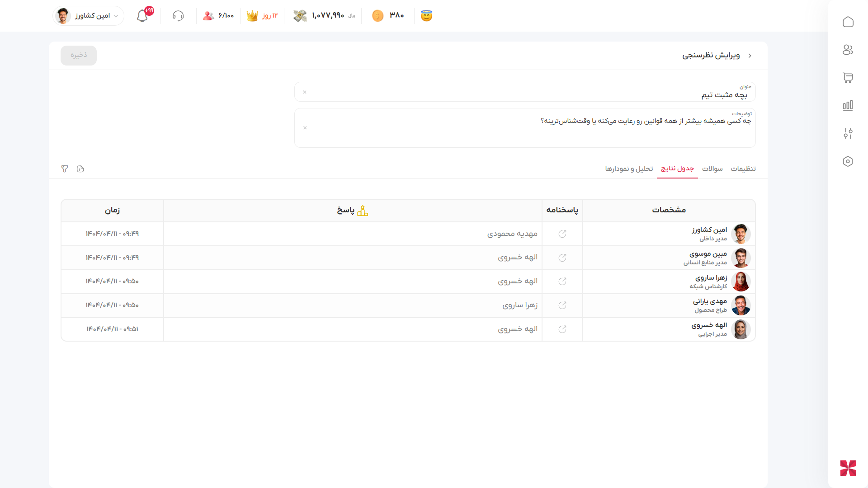
Task: Click avatar of مهدی یارانی in table
Action: pyautogui.click(x=741, y=305)
